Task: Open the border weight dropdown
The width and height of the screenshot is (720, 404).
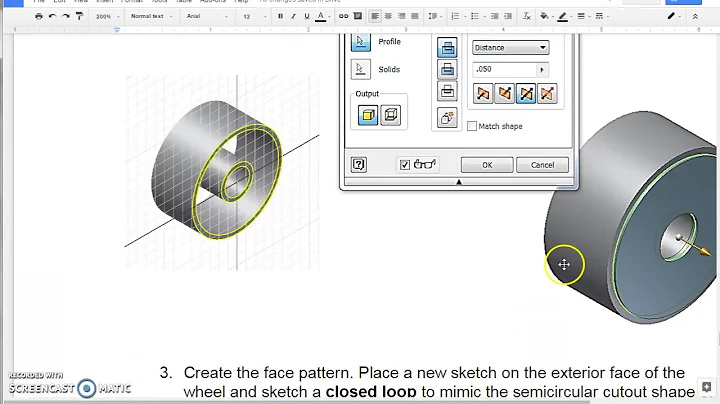Action: (582, 16)
